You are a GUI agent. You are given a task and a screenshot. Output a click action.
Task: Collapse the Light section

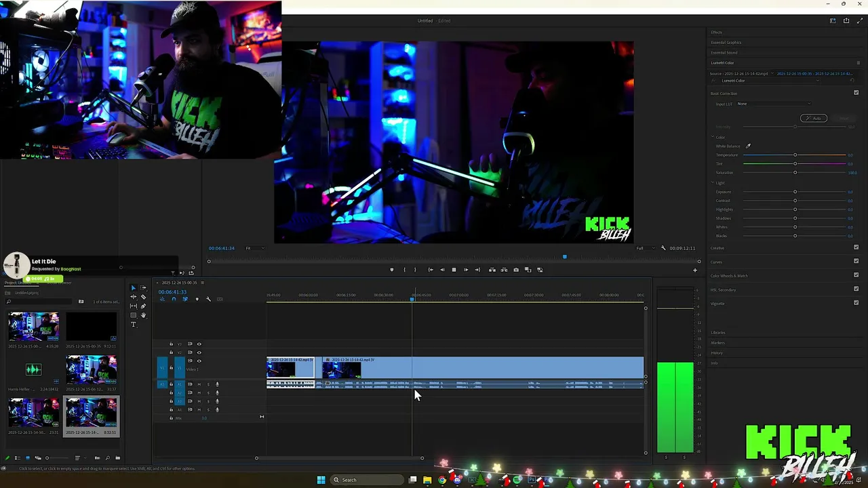click(x=713, y=183)
